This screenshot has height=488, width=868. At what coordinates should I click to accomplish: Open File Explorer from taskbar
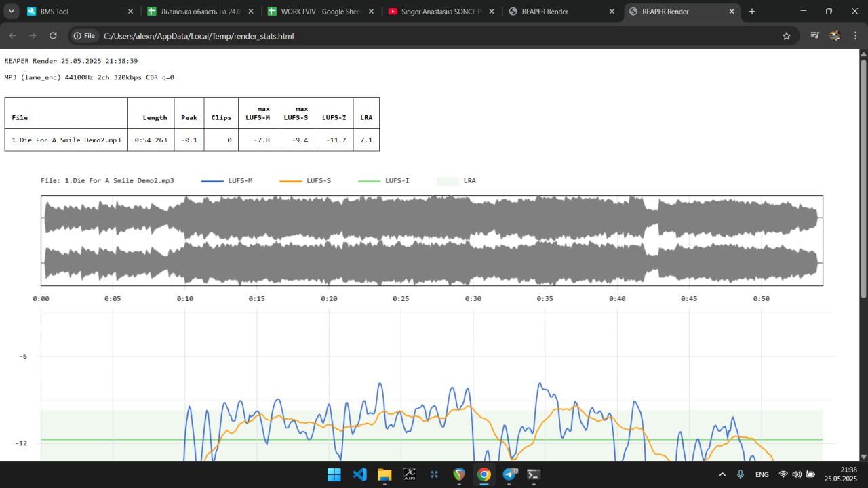tap(384, 474)
